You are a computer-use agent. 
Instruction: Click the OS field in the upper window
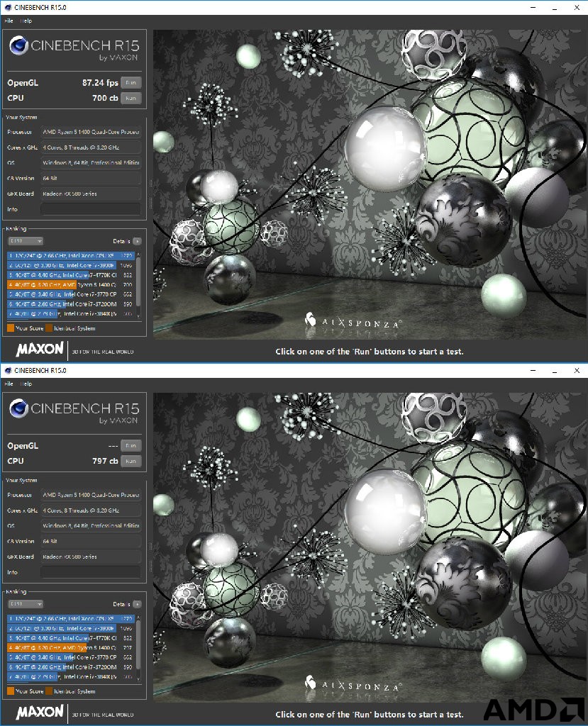pos(91,162)
